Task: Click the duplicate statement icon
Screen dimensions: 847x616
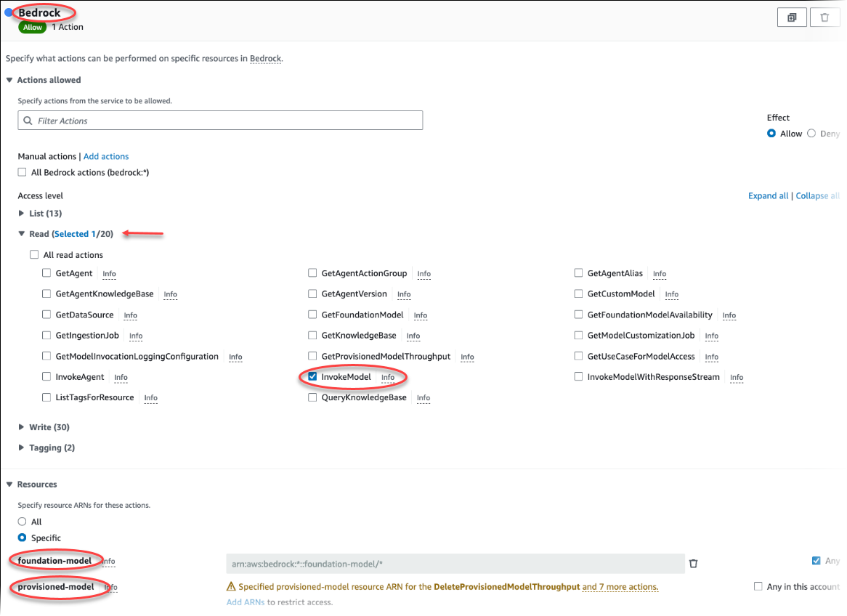Action: pyautogui.click(x=792, y=17)
